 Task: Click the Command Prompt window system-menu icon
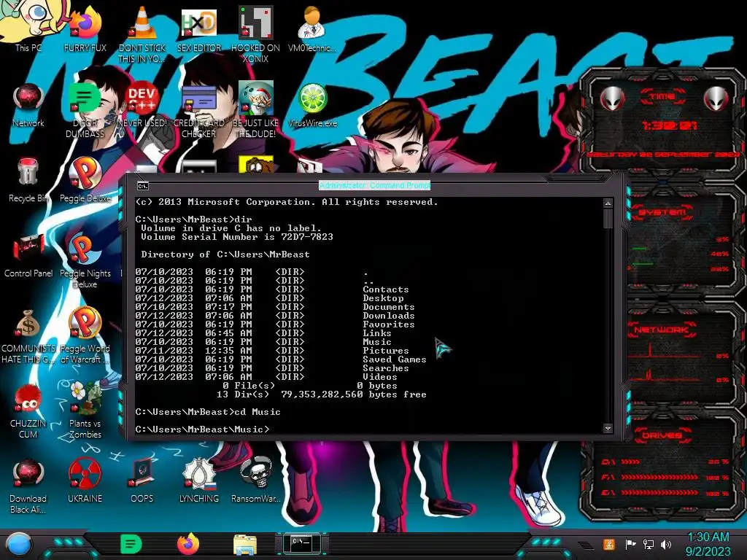pos(142,186)
